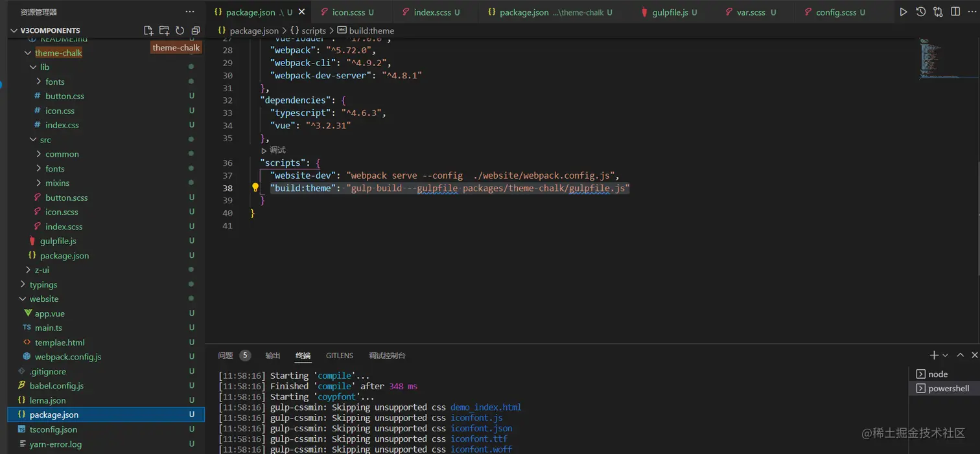Screen dimensions: 980x454
Task: Collapse the lib folder
Action: pyautogui.click(x=33, y=67)
